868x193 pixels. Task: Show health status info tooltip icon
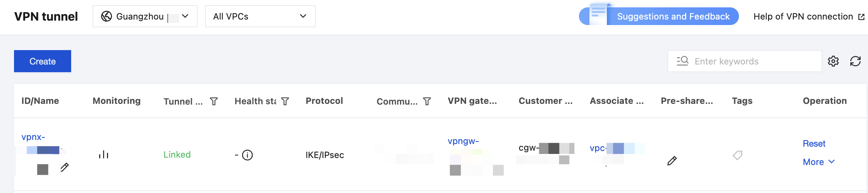247,155
